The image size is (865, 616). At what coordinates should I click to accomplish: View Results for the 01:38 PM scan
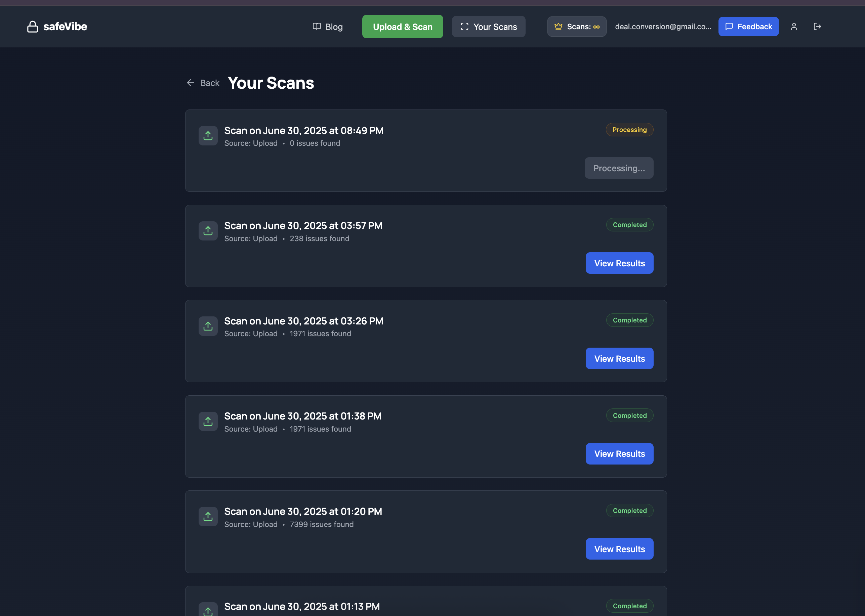pos(619,454)
